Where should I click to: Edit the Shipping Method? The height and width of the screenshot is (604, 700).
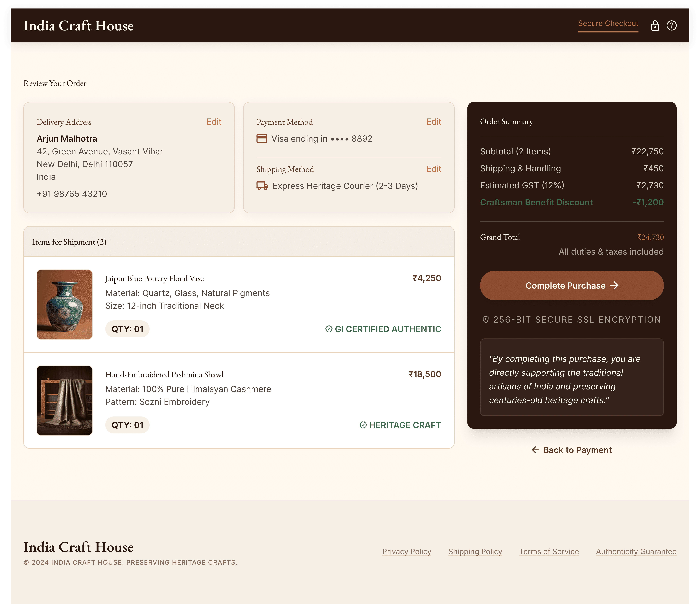(434, 169)
